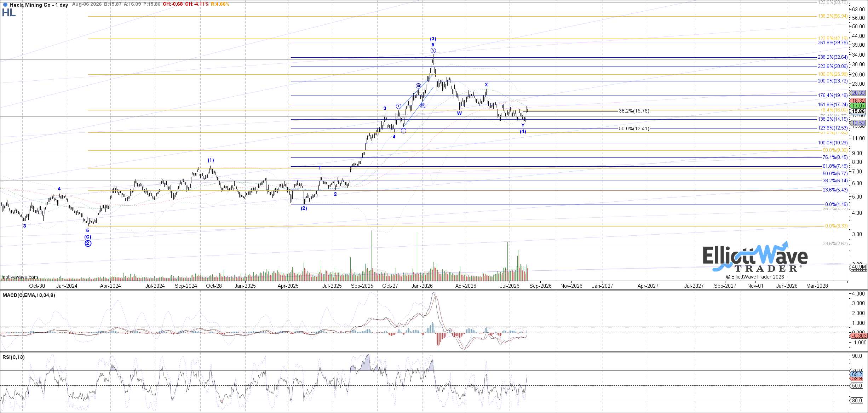Select the (1) wave label
The width and height of the screenshot is (868, 413).
pyautogui.click(x=211, y=160)
